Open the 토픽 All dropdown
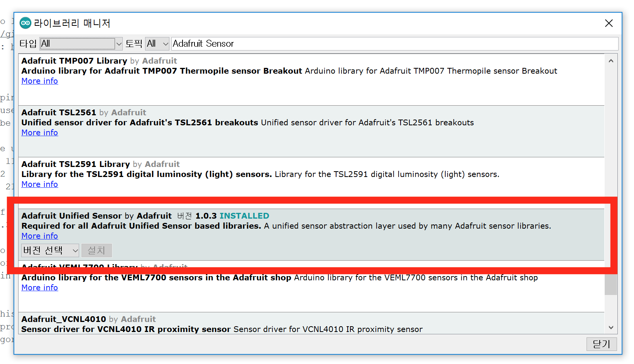Image resolution: width=634 pixels, height=364 pixels. pos(157,44)
